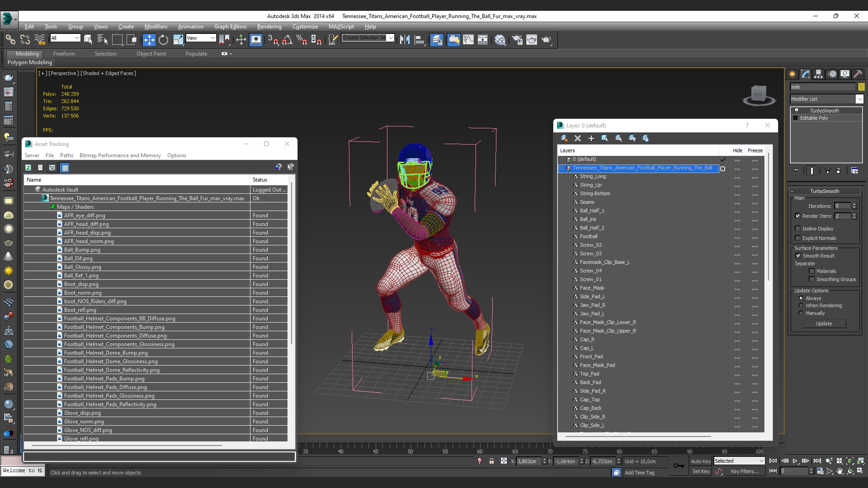Activate Select and Move tool

[x=149, y=40]
